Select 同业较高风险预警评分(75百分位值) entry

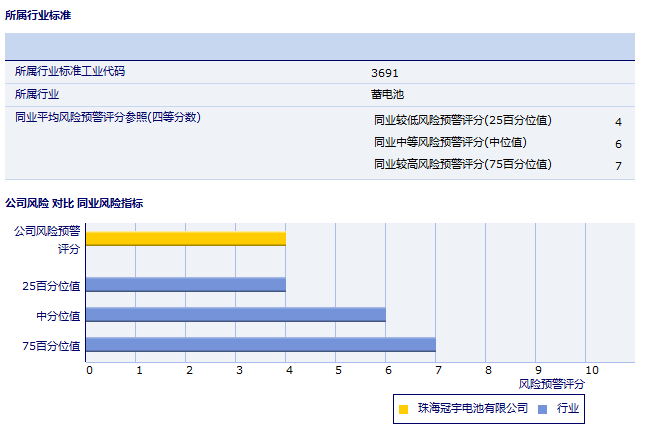[x=462, y=165]
